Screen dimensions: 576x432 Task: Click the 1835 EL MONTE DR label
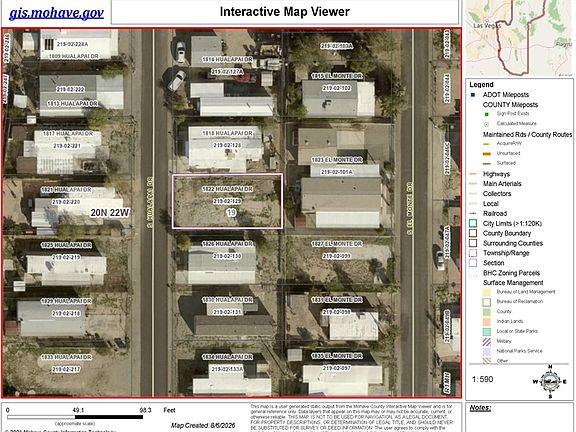coord(337,356)
